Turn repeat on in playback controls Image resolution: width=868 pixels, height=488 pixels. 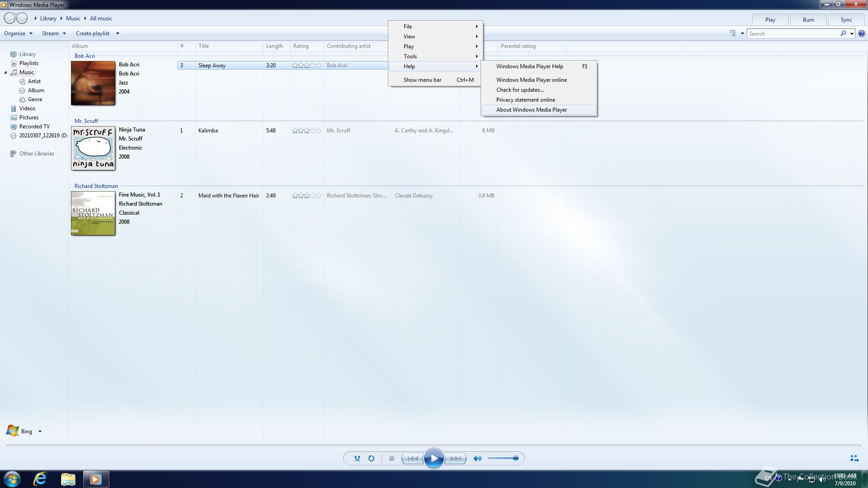click(371, 458)
